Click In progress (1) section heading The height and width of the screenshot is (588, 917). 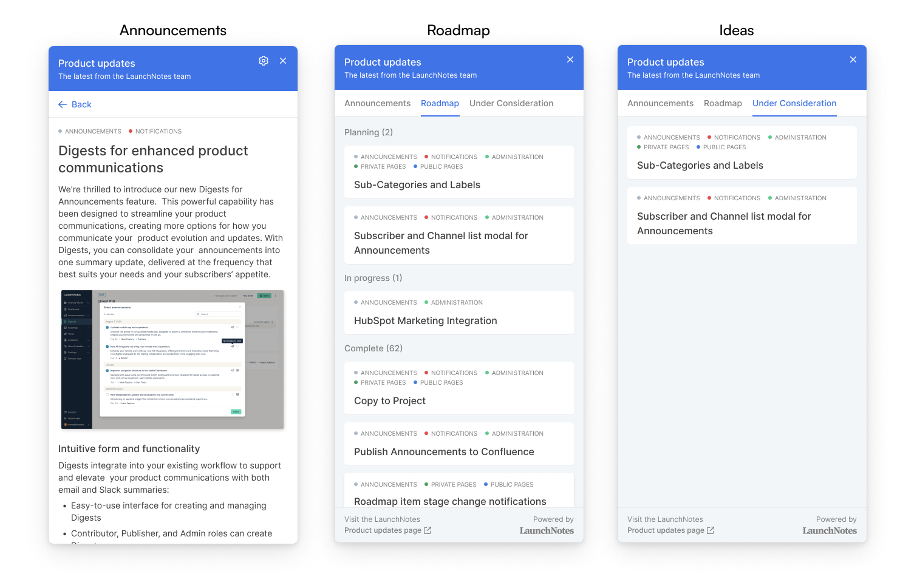point(373,278)
